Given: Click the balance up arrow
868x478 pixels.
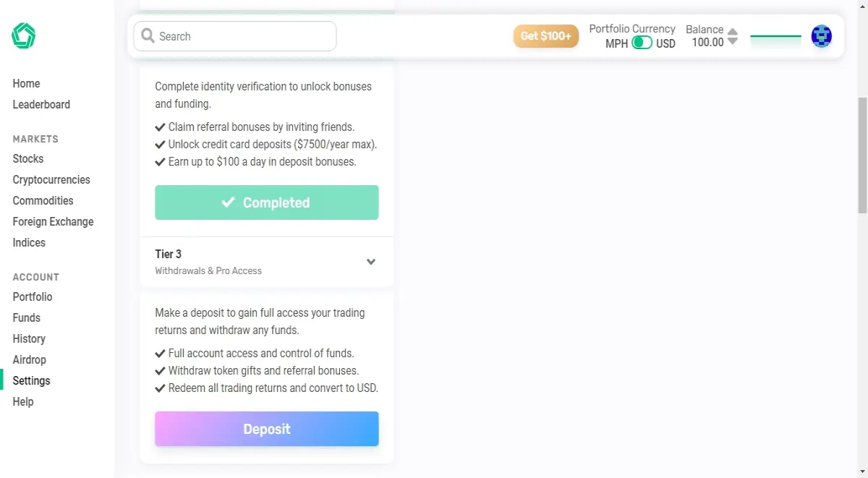Looking at the screenshot, I should [x=733, y=32].
